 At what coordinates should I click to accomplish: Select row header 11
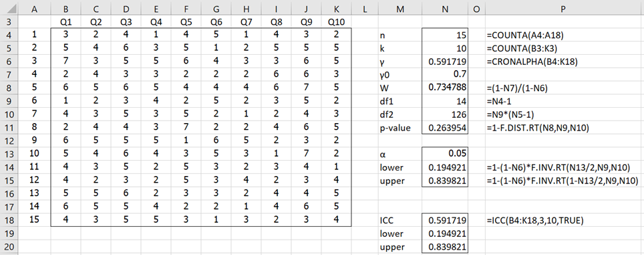coord(9,129)
